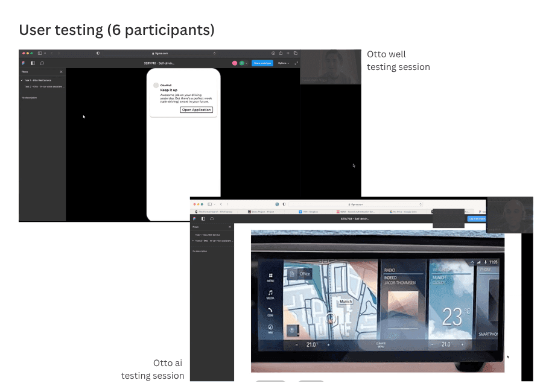The image size is (543, 392).
Task: Show tab overview icon in Otto well window
Action: tap(296, 53)
